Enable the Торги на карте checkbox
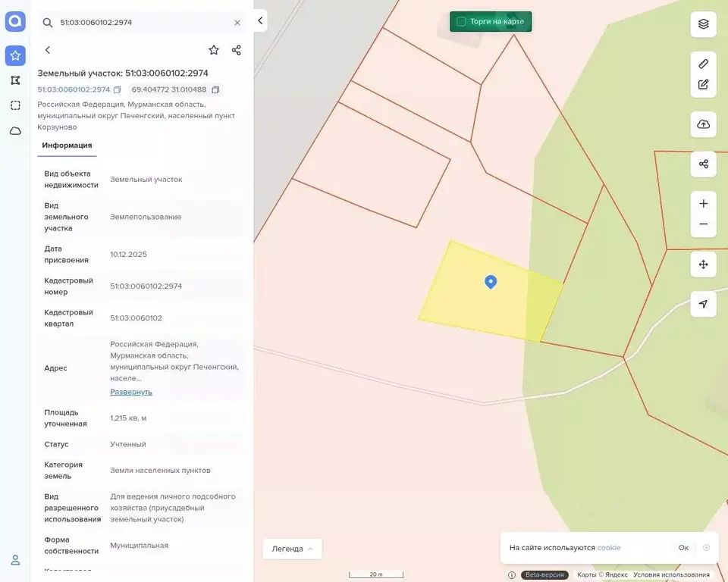Image resolution: width=728 pixels, height=582 pixels. point(461,21)
